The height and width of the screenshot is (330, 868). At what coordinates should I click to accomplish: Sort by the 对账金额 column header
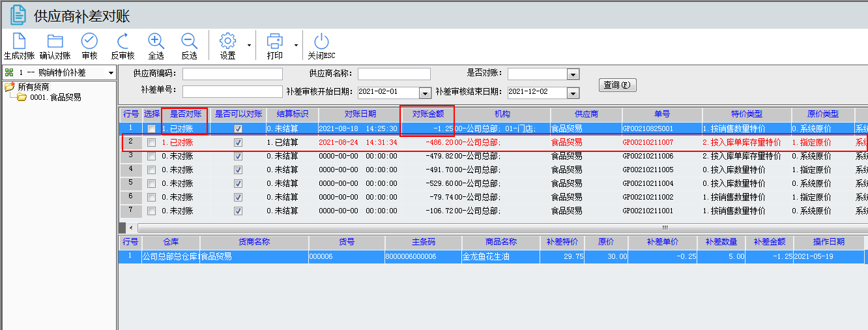427,113
